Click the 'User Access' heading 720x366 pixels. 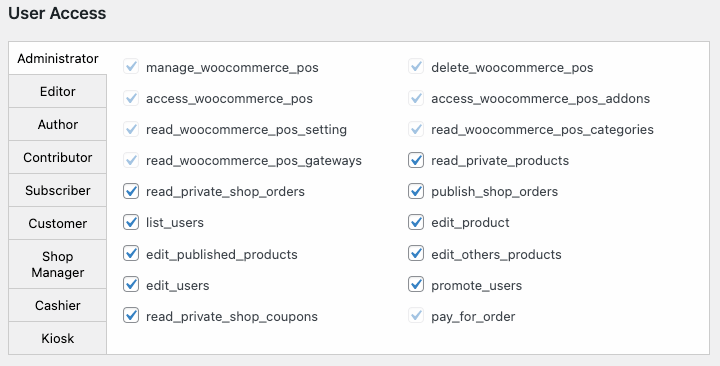[57, 13]
